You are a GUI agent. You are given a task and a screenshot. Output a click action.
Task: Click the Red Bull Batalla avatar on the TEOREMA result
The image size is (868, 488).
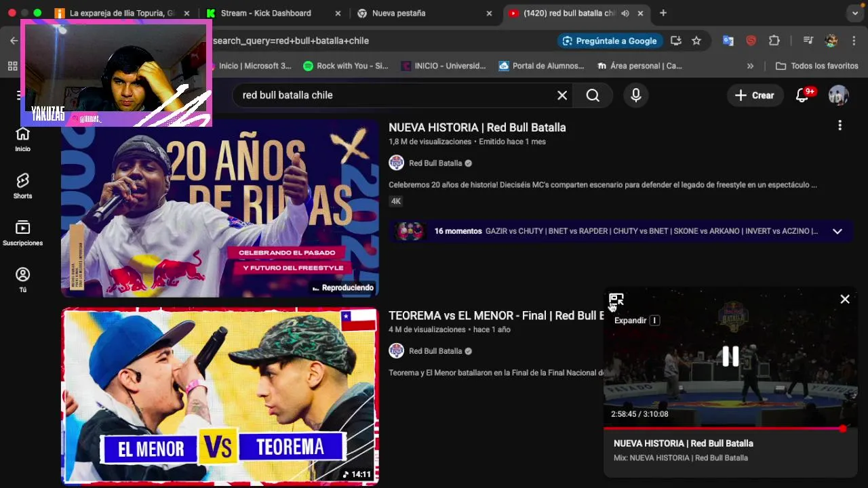point(396,351)
